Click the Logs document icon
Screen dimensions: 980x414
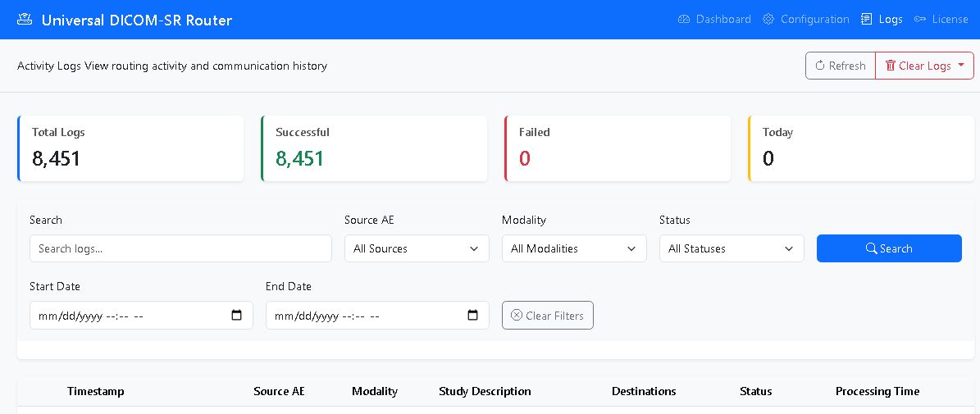(866, 19)
